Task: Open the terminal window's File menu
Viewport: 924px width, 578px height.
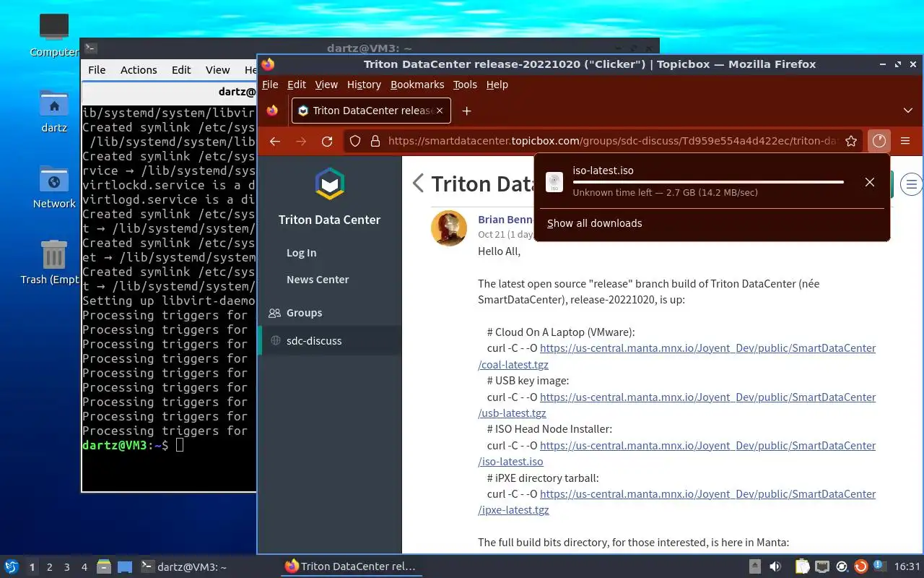Action: click(97, 70)
